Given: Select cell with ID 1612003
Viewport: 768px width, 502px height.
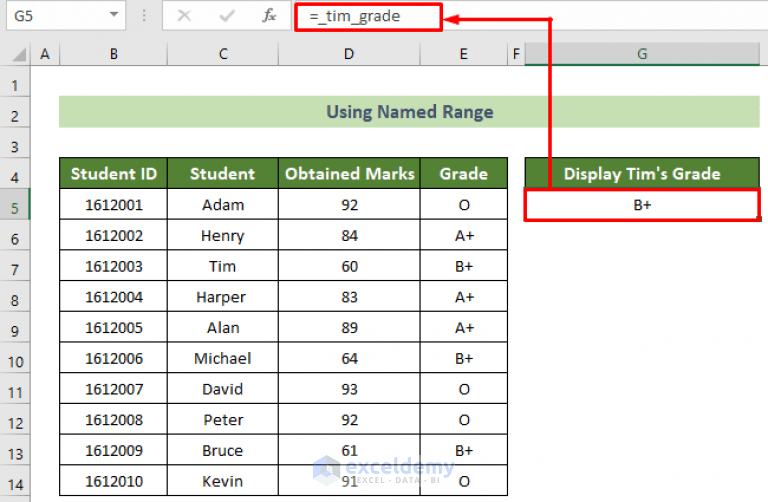Looking at the screenshot, I should point(114,266).
